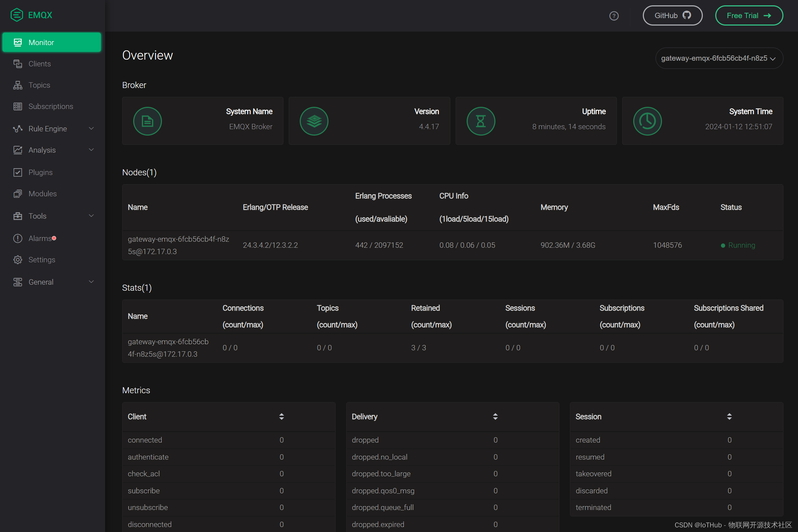Click the Topics sidebar icon
Screen dimensions: 798x532
pyautogui.click(x=18, y=85)
